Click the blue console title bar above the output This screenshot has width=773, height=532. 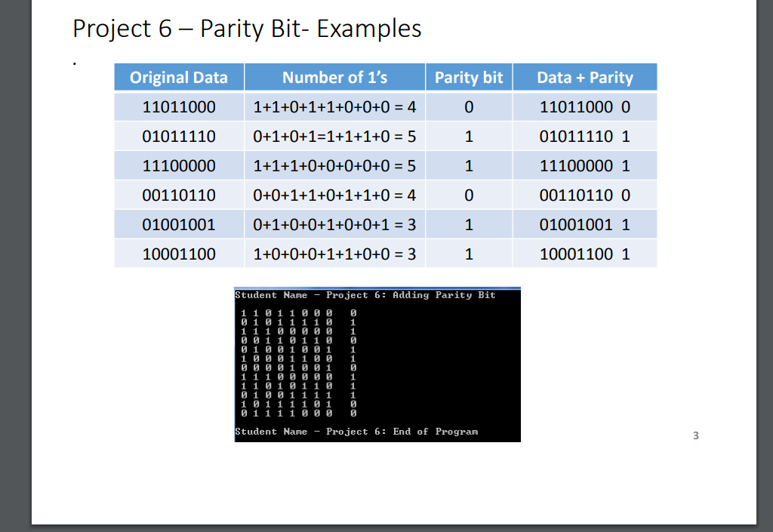[x=377, y=288]
